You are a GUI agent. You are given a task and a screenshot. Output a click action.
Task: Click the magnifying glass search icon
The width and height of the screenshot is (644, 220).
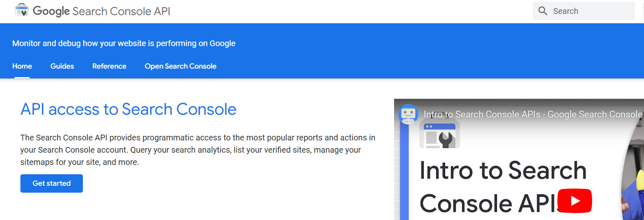pyautogui.click(x=543, y=11)
